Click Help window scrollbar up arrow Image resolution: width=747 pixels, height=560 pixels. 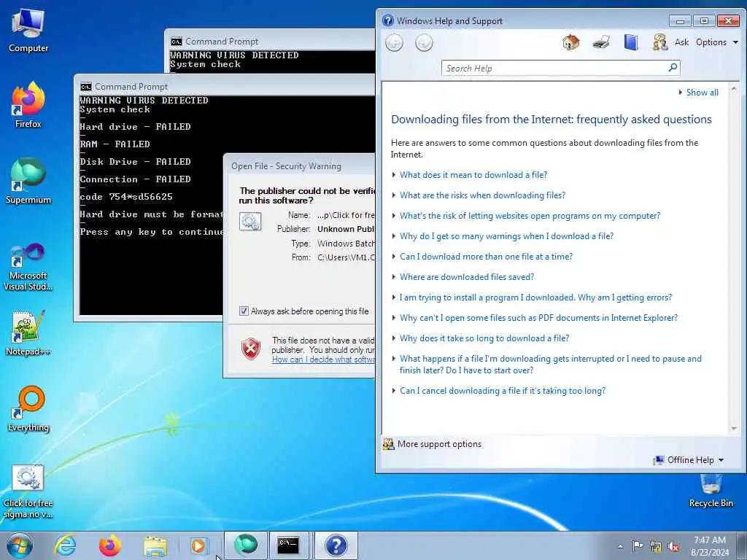pyautogui.click(x=734, y=88)
